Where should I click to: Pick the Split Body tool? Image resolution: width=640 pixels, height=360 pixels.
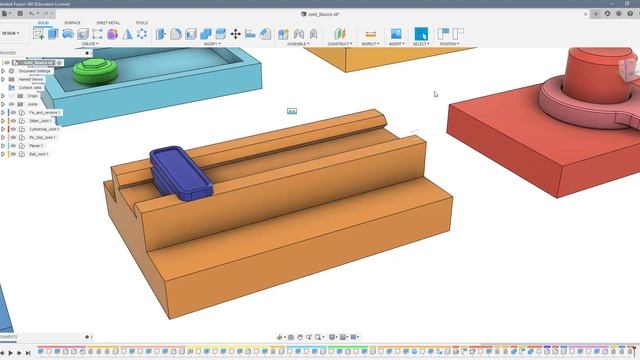coord(220,34)
